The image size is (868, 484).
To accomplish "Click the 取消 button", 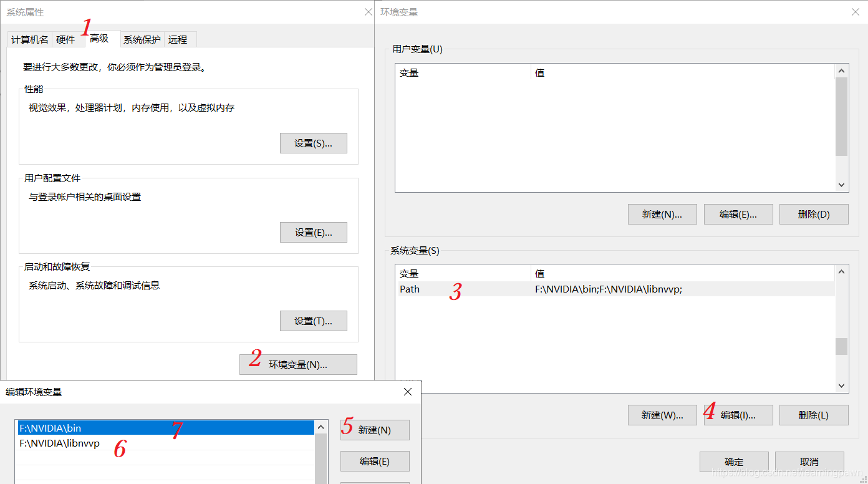I will [809, 462].
